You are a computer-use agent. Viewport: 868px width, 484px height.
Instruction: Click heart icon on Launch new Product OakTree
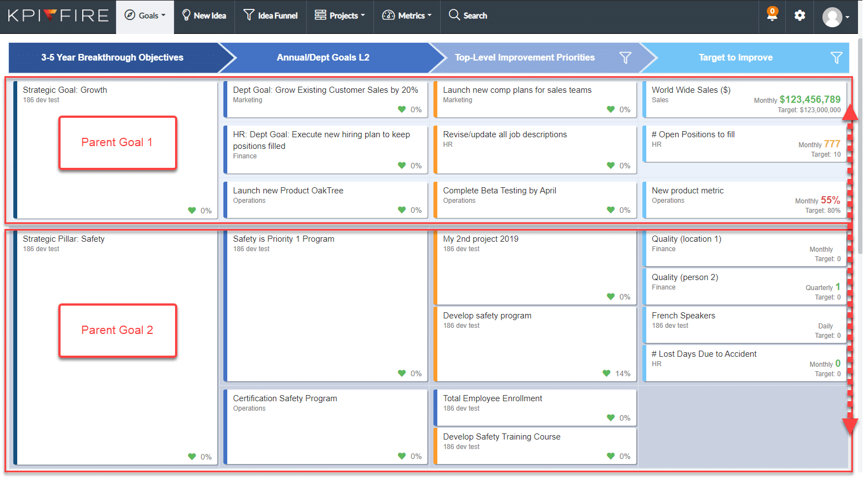point(402,210)
